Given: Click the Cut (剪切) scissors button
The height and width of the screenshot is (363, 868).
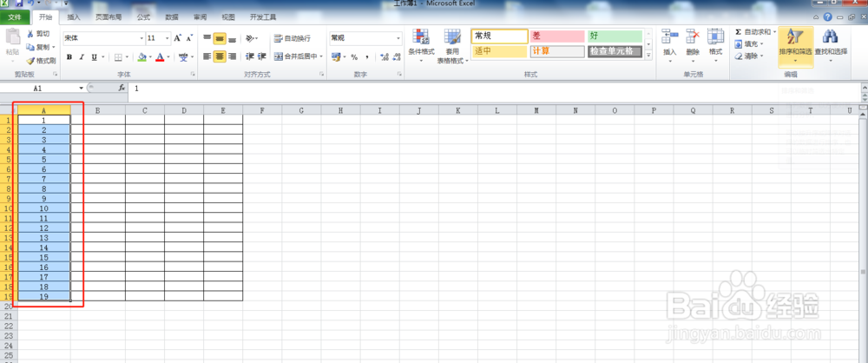Looking at the screenshot, I should tap(38, 34).
